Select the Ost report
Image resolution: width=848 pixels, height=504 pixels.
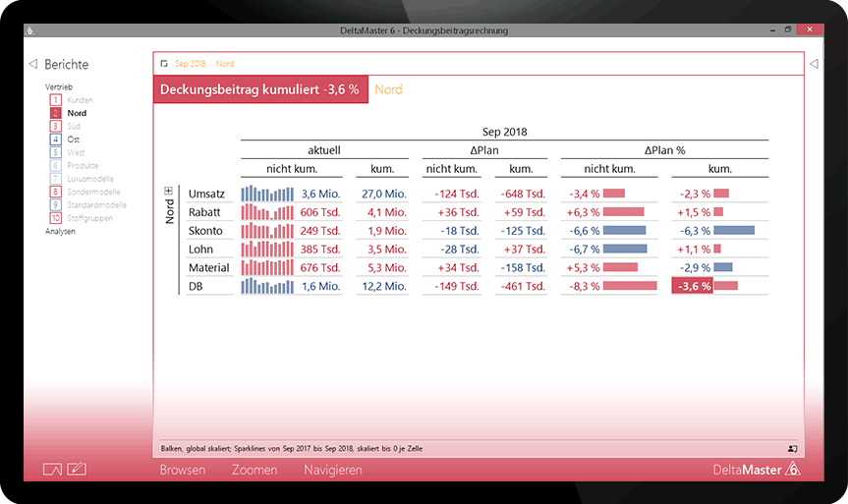click(74, 139)
